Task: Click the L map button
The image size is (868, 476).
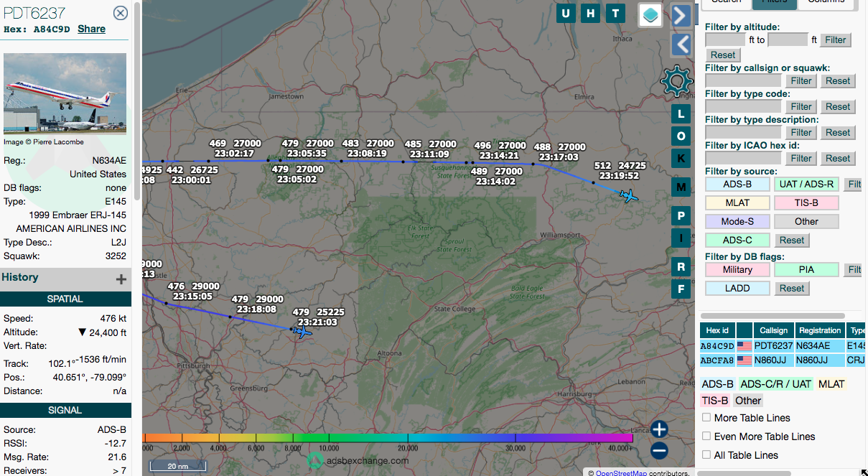Action: pyautogui.click(x=681, y=113)
